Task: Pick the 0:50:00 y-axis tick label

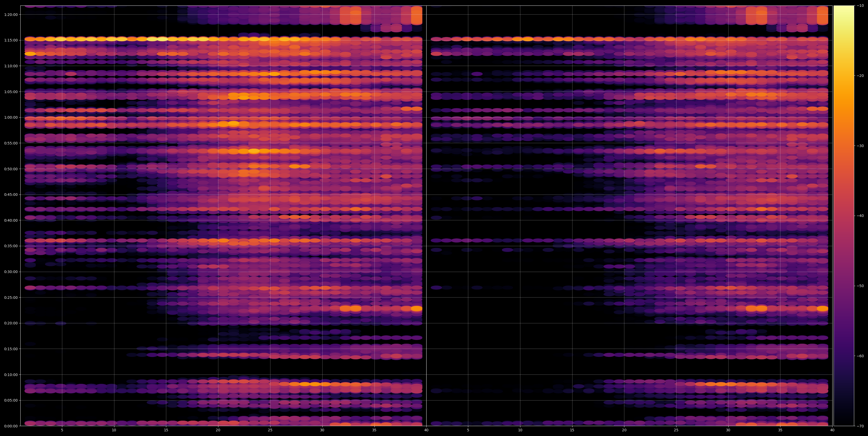Action: pos(11,169)
